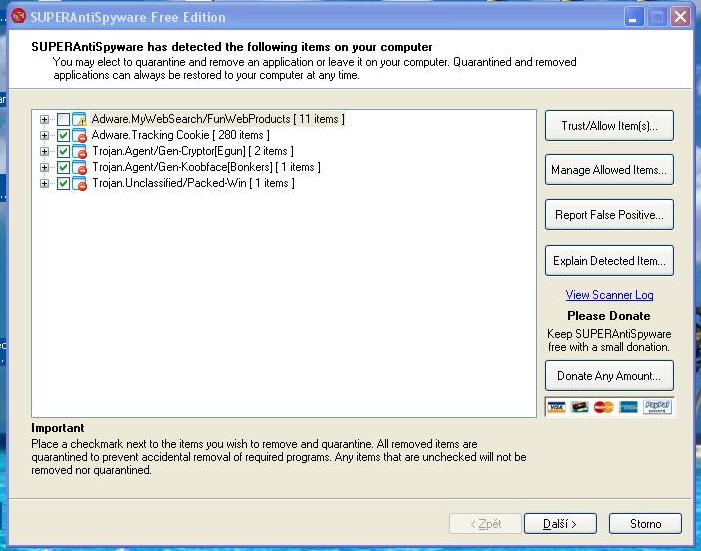701x551 pixels.
Task: Uncheck the Trojan.Agent/Gen-Koobface[Bonkers] checkbox
Action: point(63,168)
